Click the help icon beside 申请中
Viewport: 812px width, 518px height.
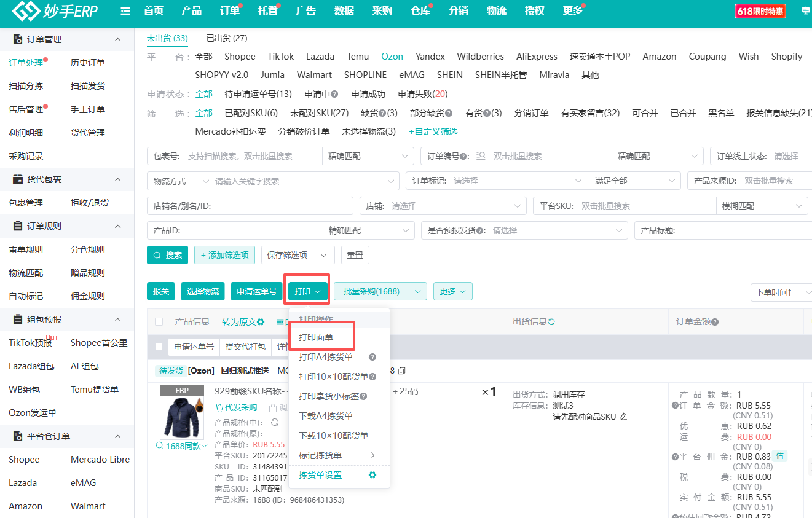tap(334, 94)
